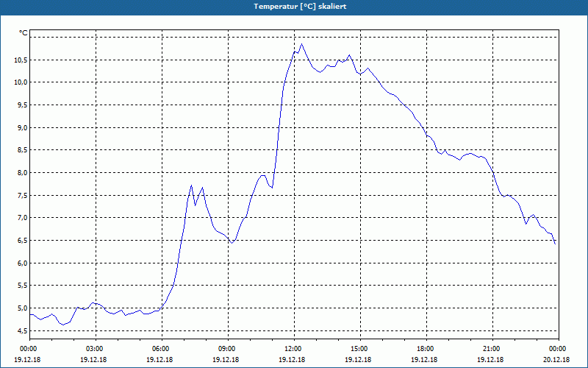The image size is (588, 368).
Task: Pick the 8,0 y-axis label
Action: click(x=23, y=173)
